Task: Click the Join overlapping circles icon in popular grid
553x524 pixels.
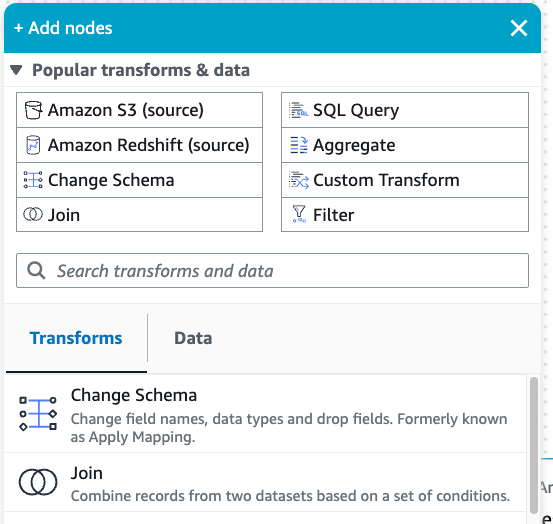Action: pos(33,214)
